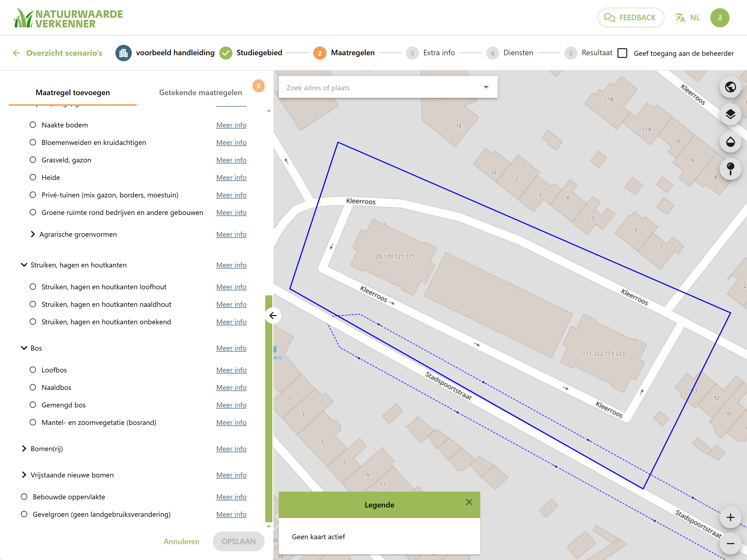Close the Legende panel
Image resolution: width=747 pixels, height=560 pixels.
tap(469, 502)
